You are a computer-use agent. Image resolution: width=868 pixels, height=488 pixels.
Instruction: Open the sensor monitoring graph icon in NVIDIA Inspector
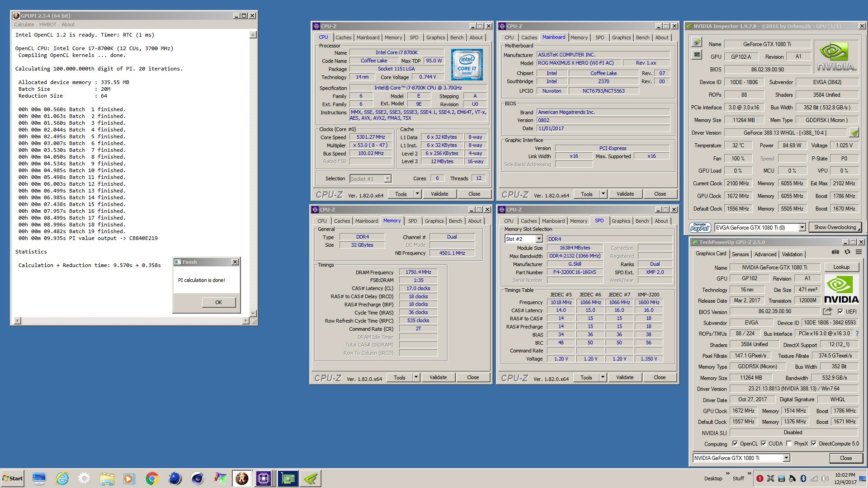(x=697, y=55)
